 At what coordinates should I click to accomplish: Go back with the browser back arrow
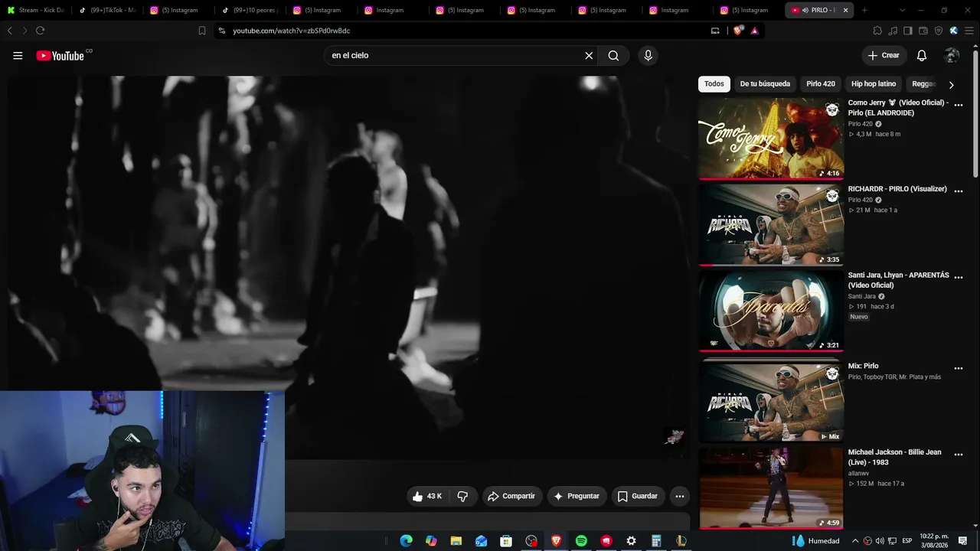coord(10,31)
